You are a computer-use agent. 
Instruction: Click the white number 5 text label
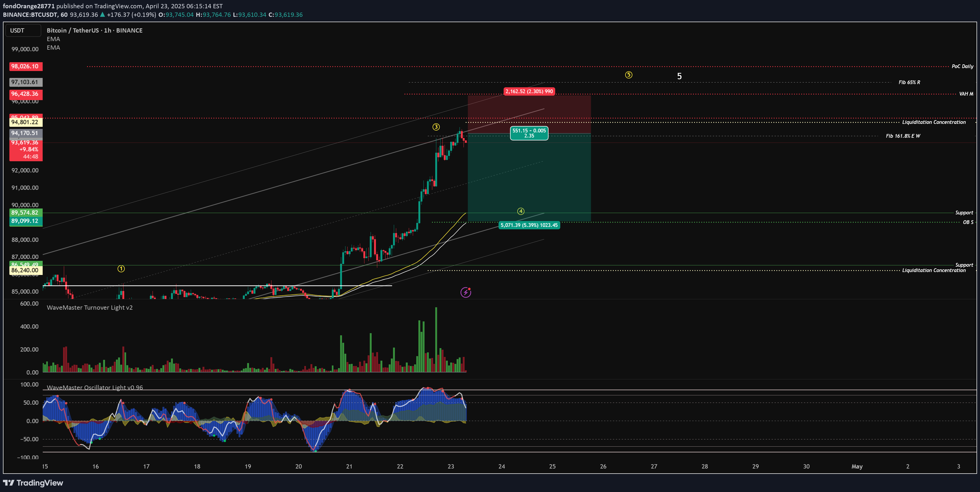679,76
